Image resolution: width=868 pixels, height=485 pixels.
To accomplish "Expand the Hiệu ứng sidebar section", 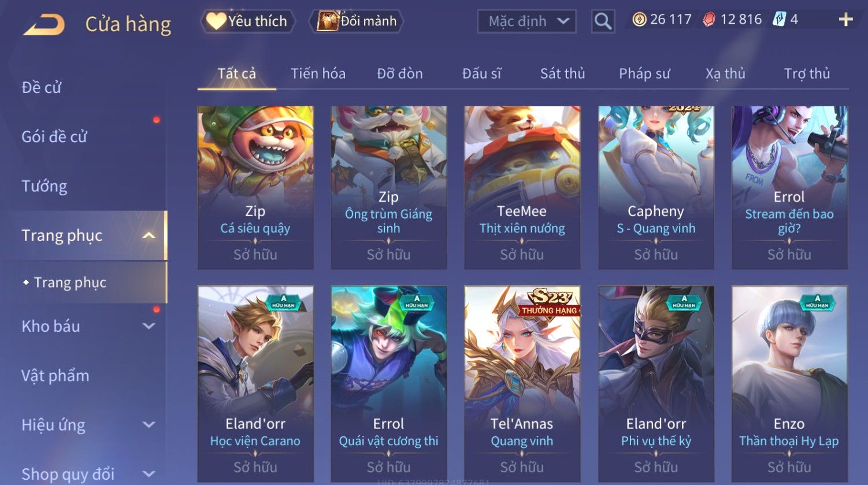I will point(149,425).
